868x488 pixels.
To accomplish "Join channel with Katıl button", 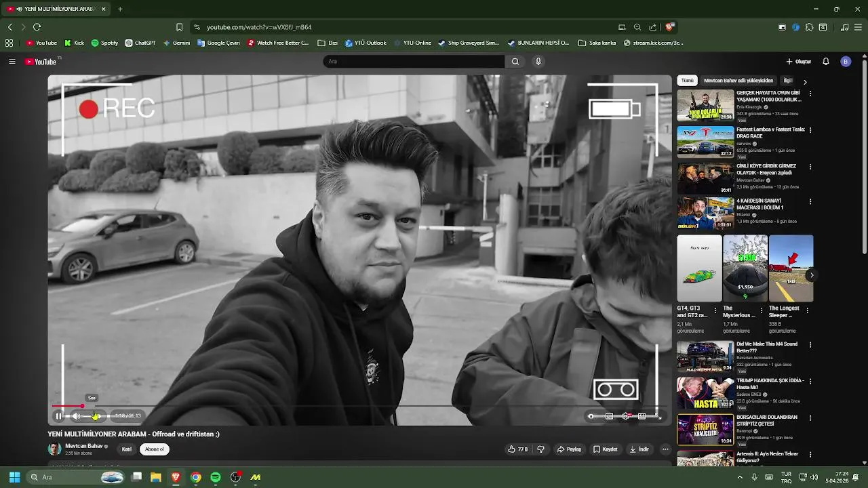I will pyautogui.click(x=126, y=449).
